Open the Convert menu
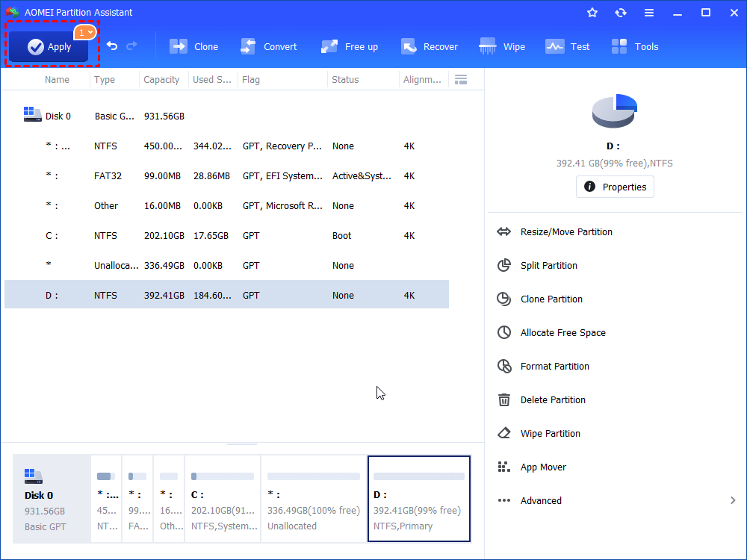The width and height of the screenshot is (747, 560). pos(269,46)
